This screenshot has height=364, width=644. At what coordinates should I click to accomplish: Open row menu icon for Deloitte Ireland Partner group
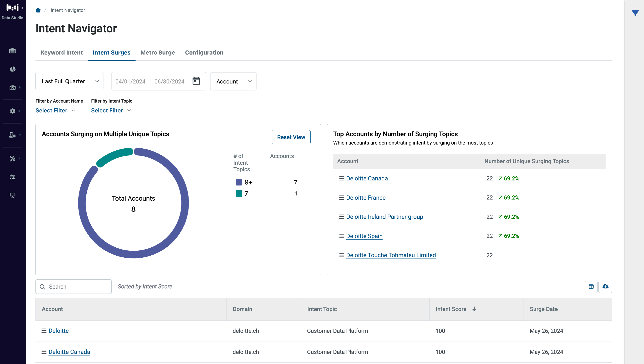pyautogui.click(x=342, y=217)
